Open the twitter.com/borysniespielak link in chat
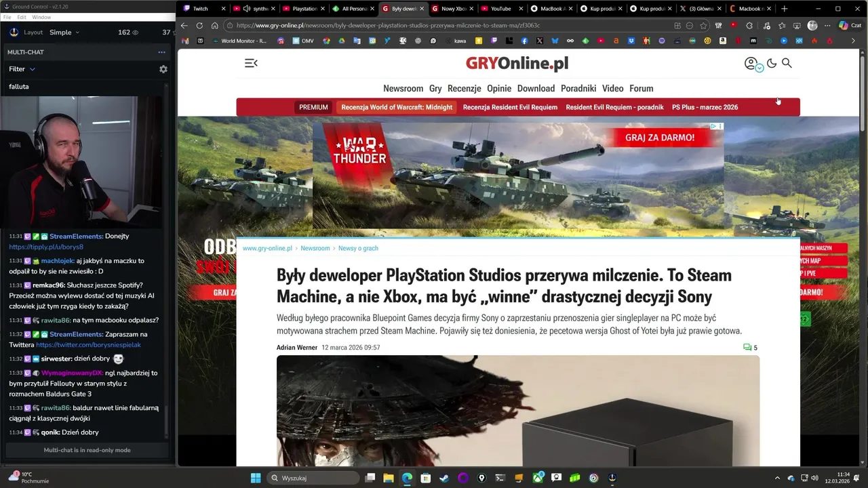Screen dimensions: 868x488 (x=88, y=344)
